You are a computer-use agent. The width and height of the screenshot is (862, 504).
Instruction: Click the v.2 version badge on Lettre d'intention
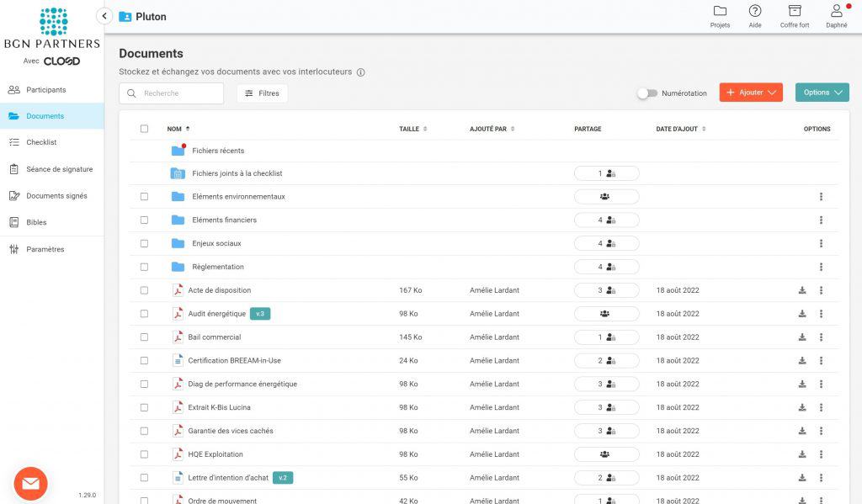pyautogui.click(x=283, y=478)
